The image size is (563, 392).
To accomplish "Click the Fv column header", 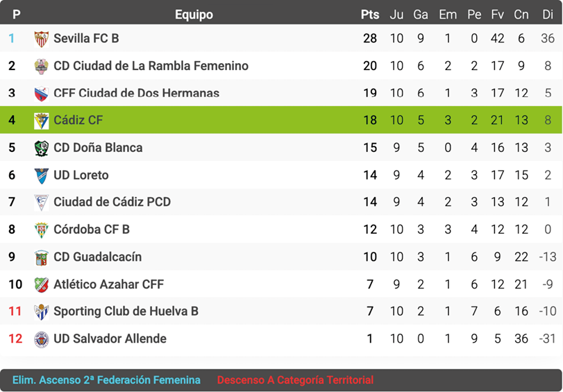I will click(x=497, y=15).
